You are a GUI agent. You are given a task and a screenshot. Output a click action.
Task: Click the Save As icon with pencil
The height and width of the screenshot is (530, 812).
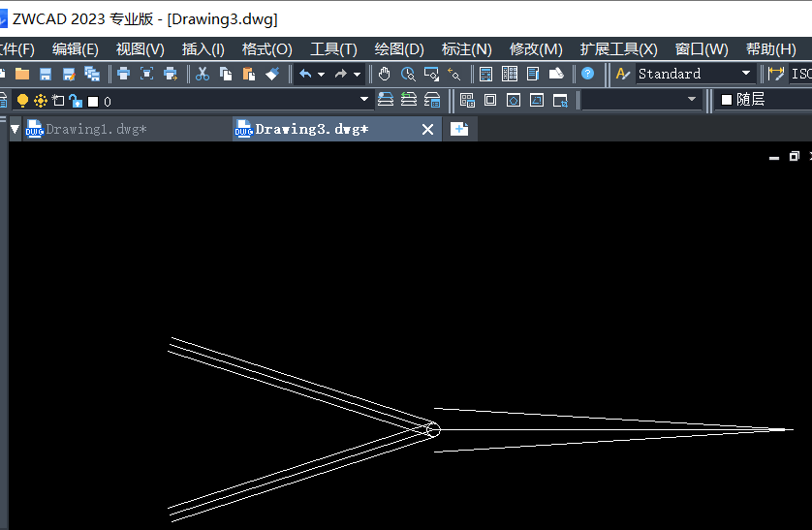[x=69, y=74]
